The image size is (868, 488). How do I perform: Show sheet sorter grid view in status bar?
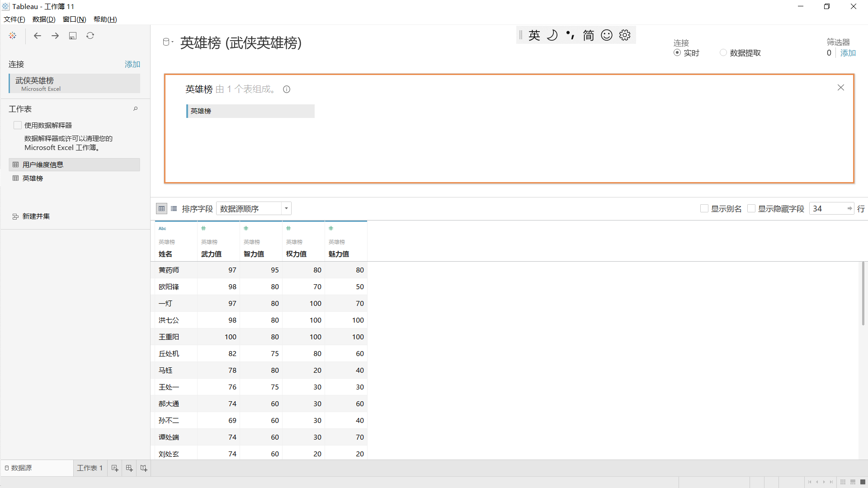(843, 482)
